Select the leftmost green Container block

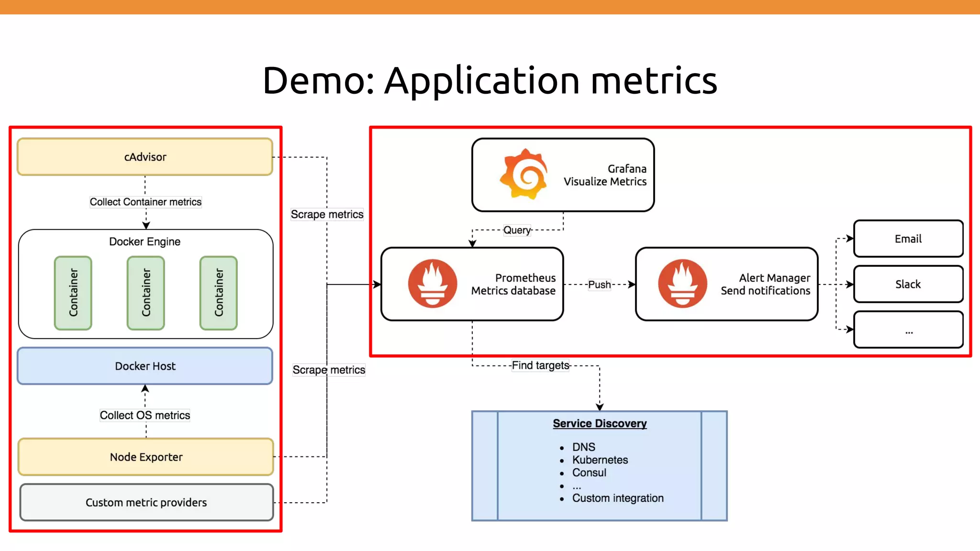tap(73, 293)
